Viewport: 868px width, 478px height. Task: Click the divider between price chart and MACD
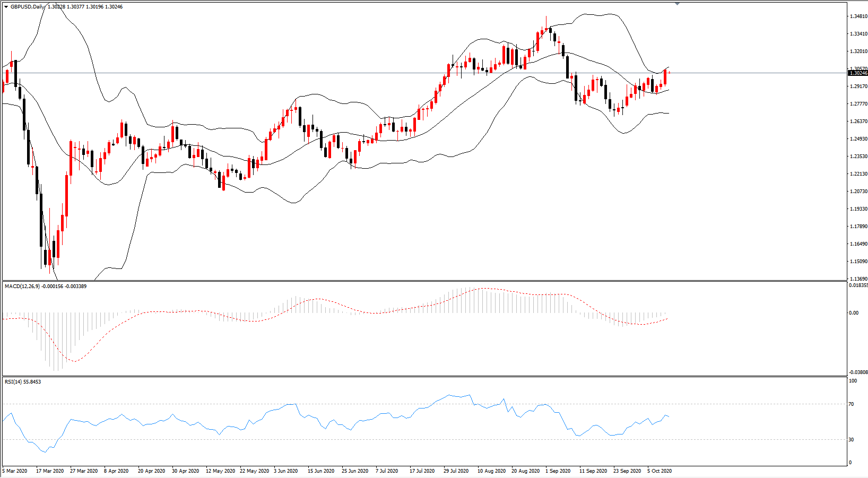pos(424,281)
